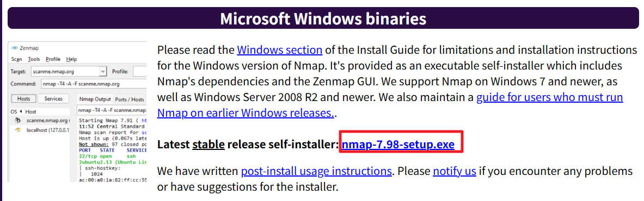Open the Help menu in Zenmap
Screen dimensions: 644x201
(71, 59)
